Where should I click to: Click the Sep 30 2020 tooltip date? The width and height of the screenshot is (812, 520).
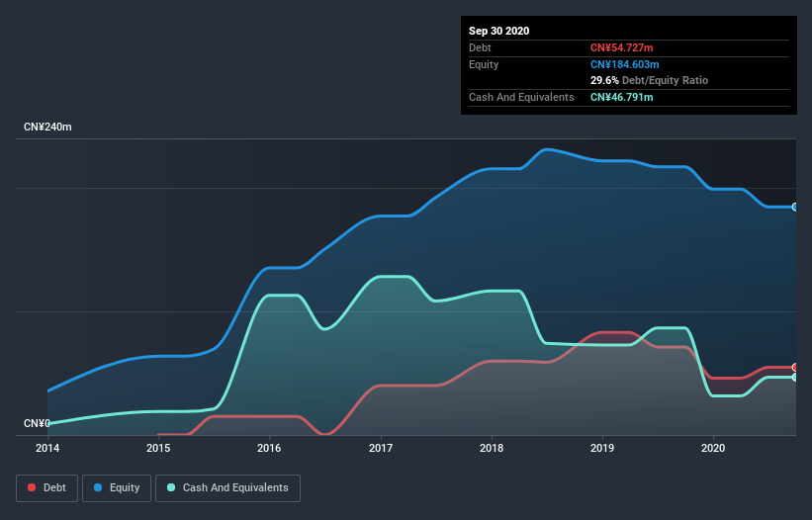click(x=498, y=31)
